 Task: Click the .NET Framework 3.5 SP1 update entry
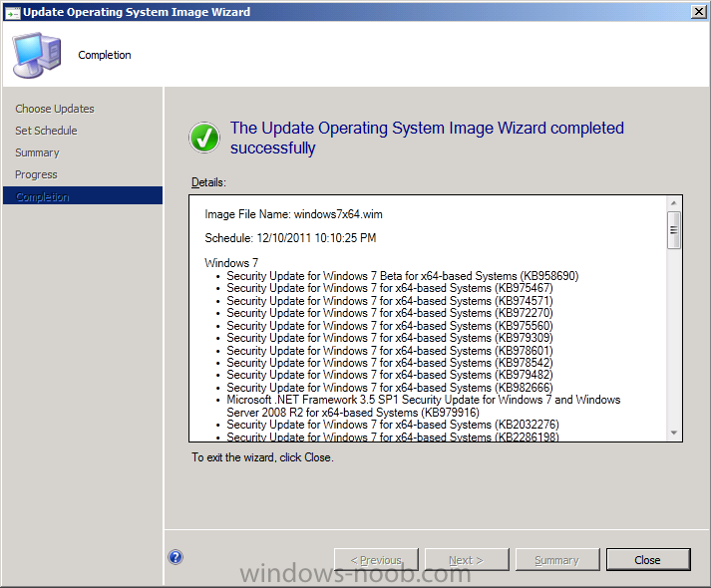(424, 406)
